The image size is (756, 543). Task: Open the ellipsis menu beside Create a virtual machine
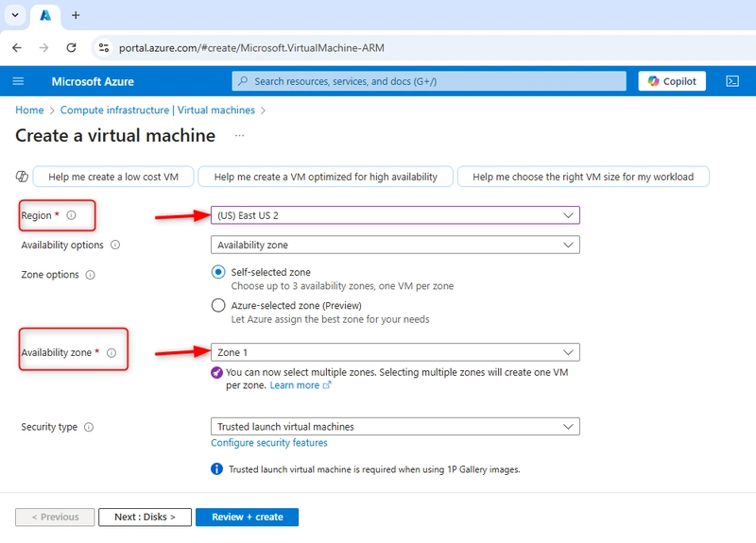click(x=240, y=135)
